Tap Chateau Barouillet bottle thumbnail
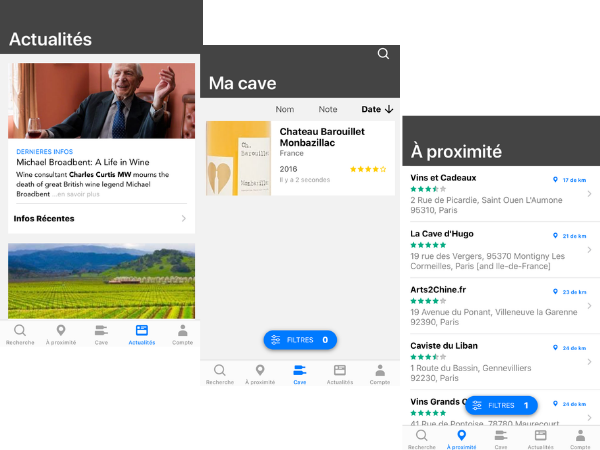Image resolution: width=600 pixels, height=450 pixels. (238, 158)
